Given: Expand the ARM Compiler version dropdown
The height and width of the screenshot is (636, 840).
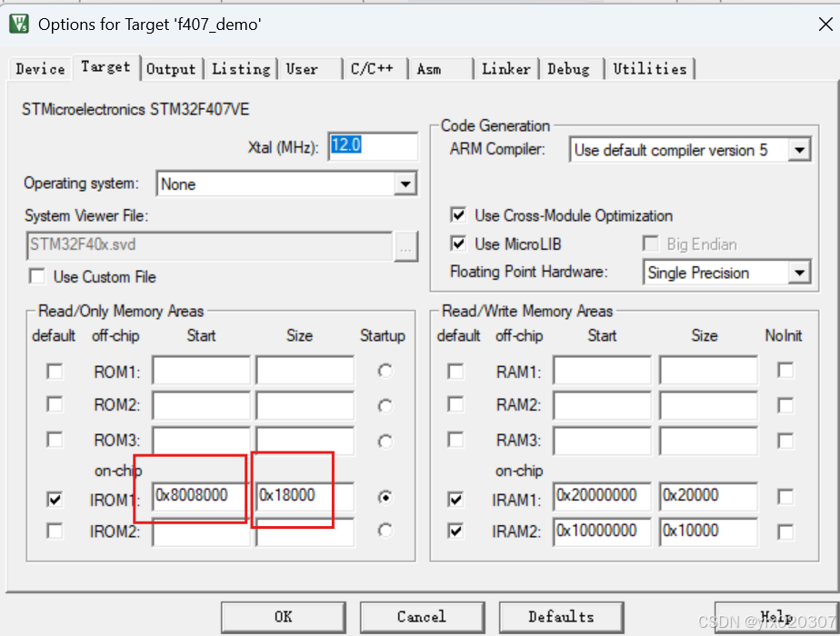Looking at the screenshot, I should [x=799, y=150].
